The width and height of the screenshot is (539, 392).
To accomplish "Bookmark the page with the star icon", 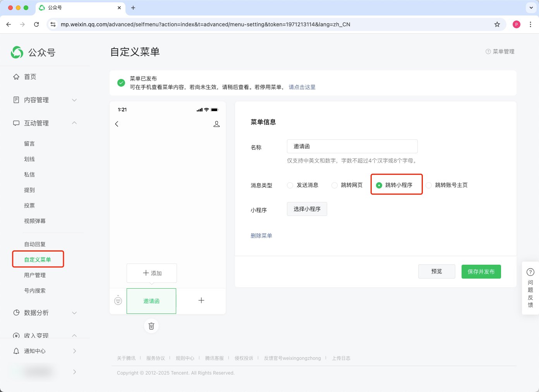I will [497, 24].
